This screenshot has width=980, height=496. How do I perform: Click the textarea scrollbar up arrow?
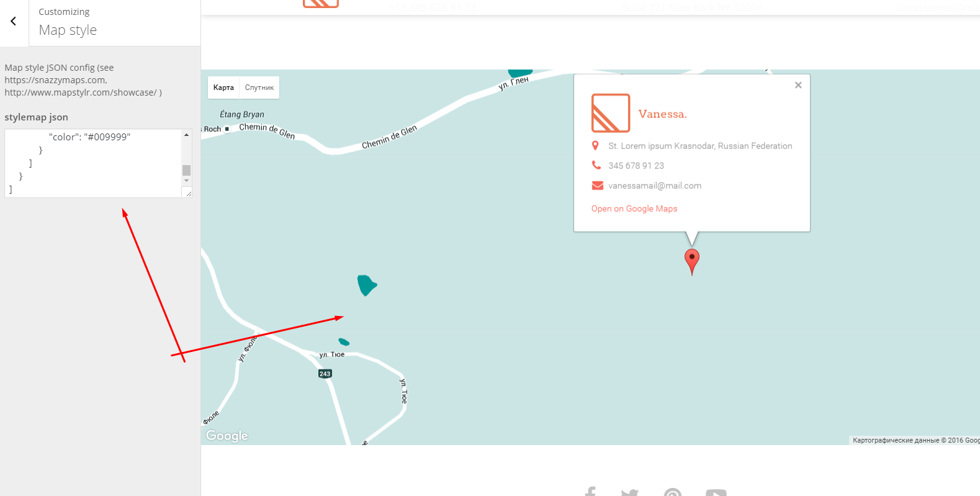[186, 135]
